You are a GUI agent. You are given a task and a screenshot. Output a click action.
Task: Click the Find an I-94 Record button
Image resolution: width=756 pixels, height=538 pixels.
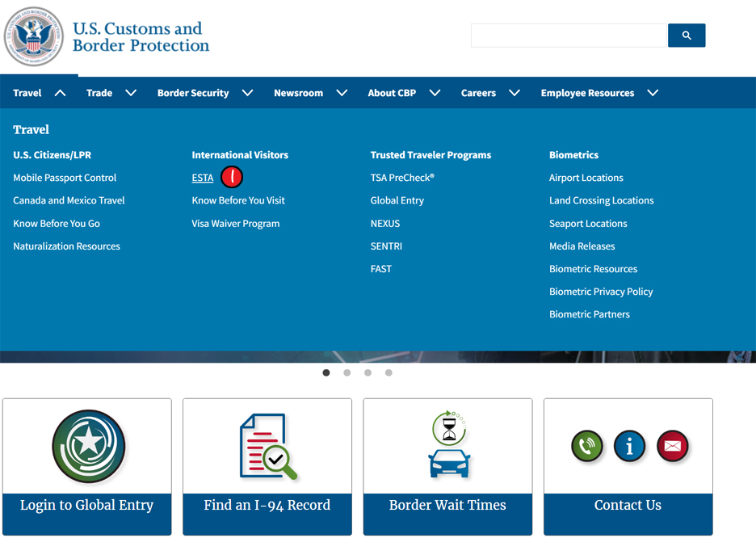[267, 514]
